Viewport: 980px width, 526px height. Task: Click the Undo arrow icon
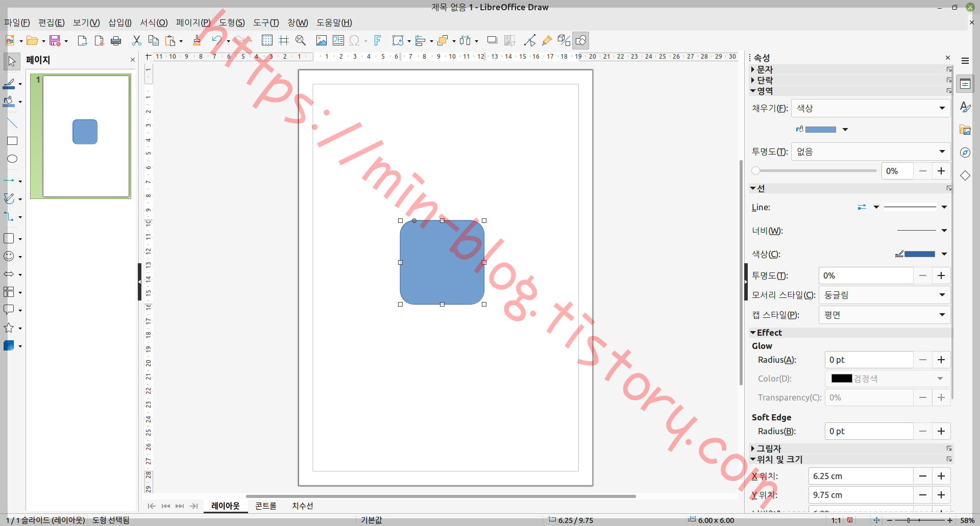[x=217, y=40]
